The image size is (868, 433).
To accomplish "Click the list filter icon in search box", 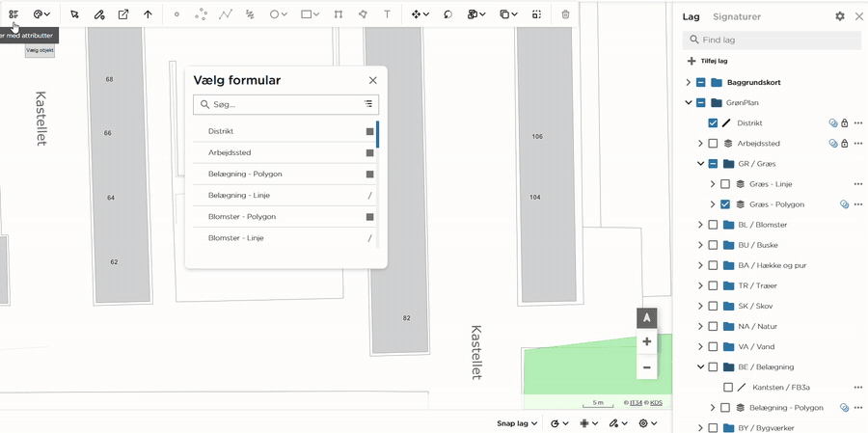I will tap(368, 104).
